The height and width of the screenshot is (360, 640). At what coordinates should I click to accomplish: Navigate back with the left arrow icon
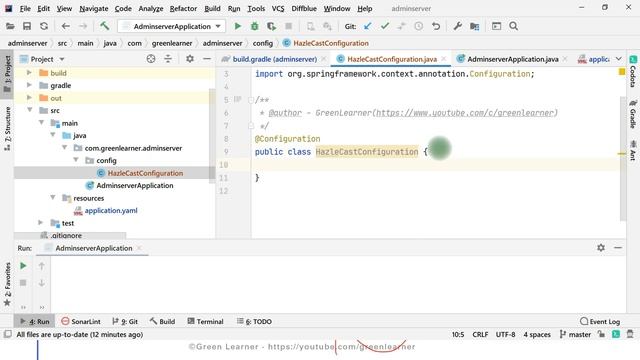pos(65,26)
